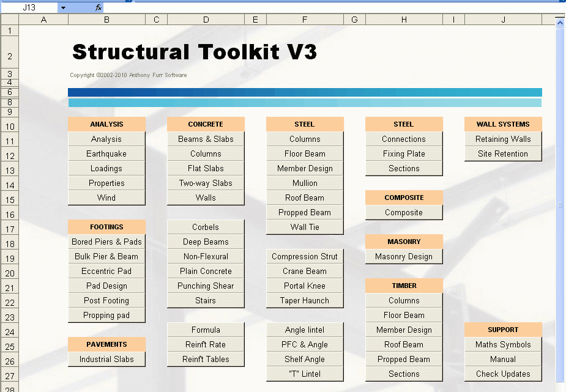The image size is (566, 392).
Task: Open the Reinf't Rate button
Action: point(206,345)
